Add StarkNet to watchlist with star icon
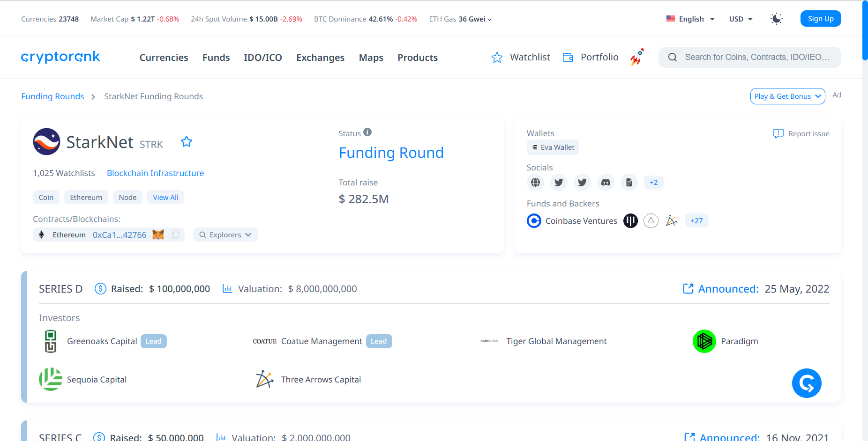 click(187, 142)
